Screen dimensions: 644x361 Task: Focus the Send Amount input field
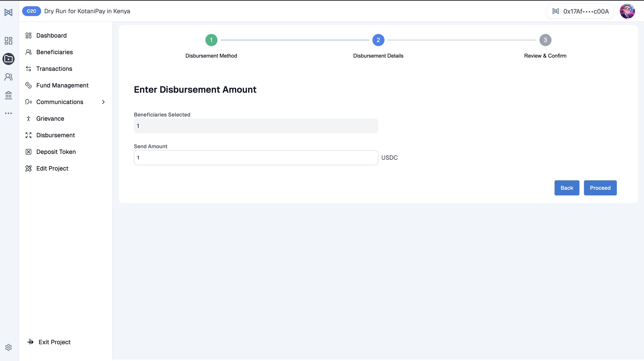(x=256, y=158)
